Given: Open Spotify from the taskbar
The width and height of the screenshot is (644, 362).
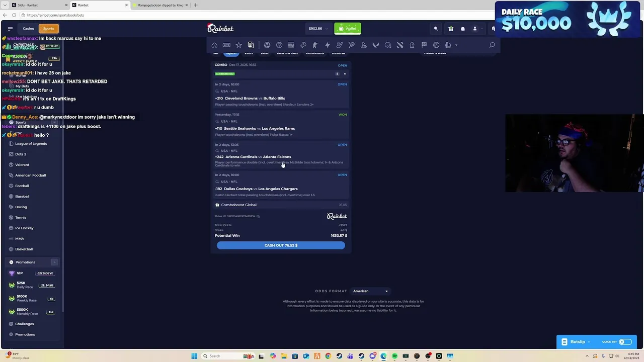Looking at the screenshot, I should point(394,356).
